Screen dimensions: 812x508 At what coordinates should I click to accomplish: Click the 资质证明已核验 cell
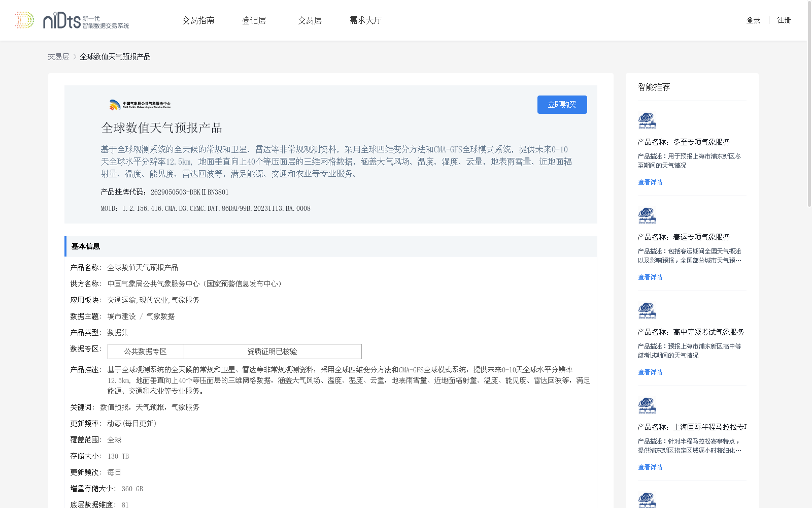coord(273,352)
